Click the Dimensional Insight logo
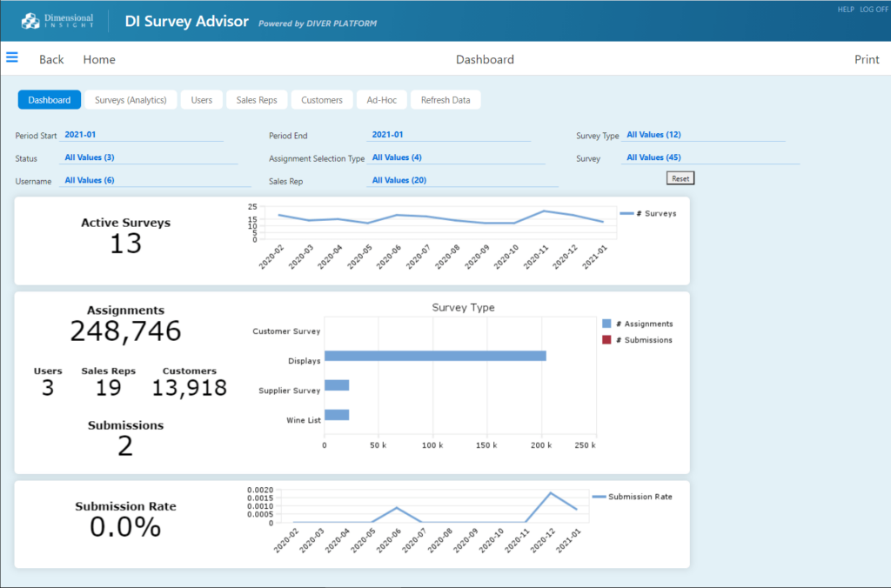This screenshot has width=891, height=588. (57, 21)
